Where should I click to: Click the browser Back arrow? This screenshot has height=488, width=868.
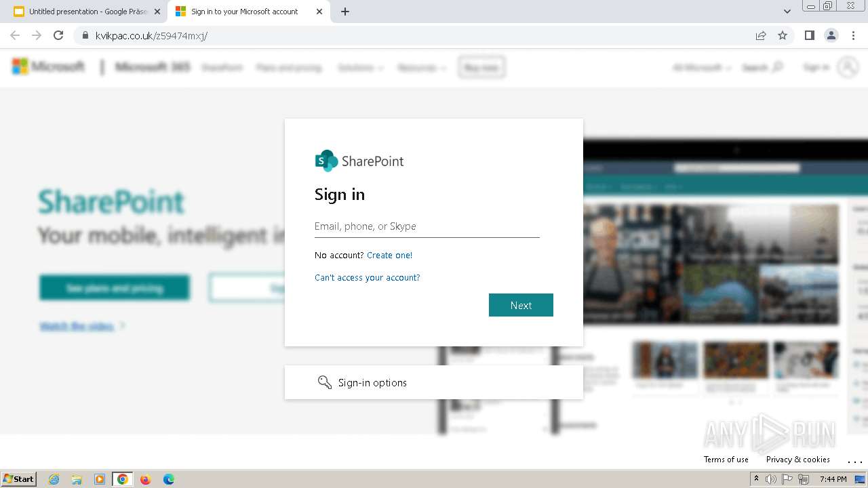click(x=15, y=35)
